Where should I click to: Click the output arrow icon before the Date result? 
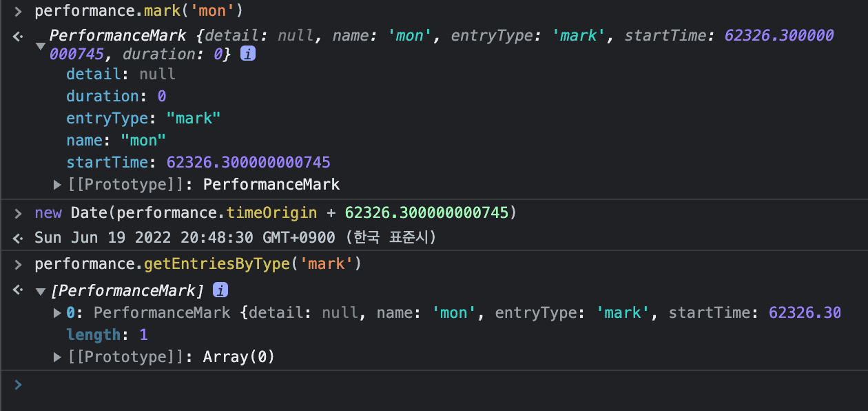[18, 238]
